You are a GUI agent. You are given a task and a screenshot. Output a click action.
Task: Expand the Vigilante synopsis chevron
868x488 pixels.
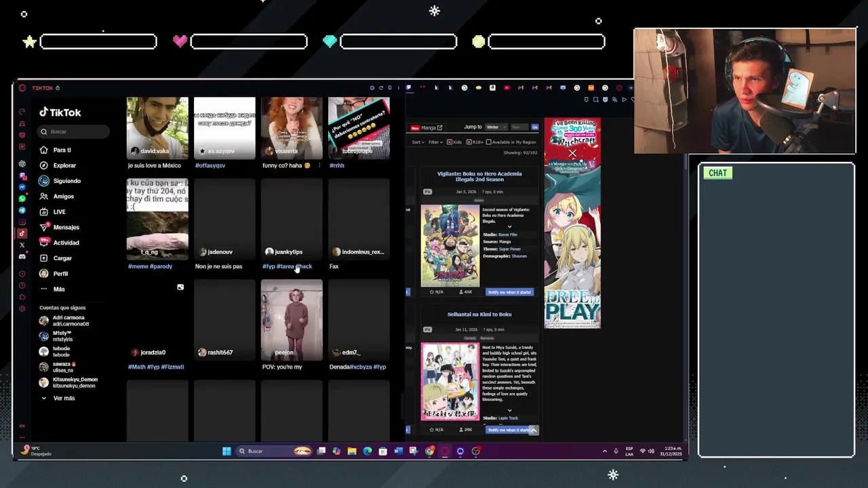coord(509,226)
